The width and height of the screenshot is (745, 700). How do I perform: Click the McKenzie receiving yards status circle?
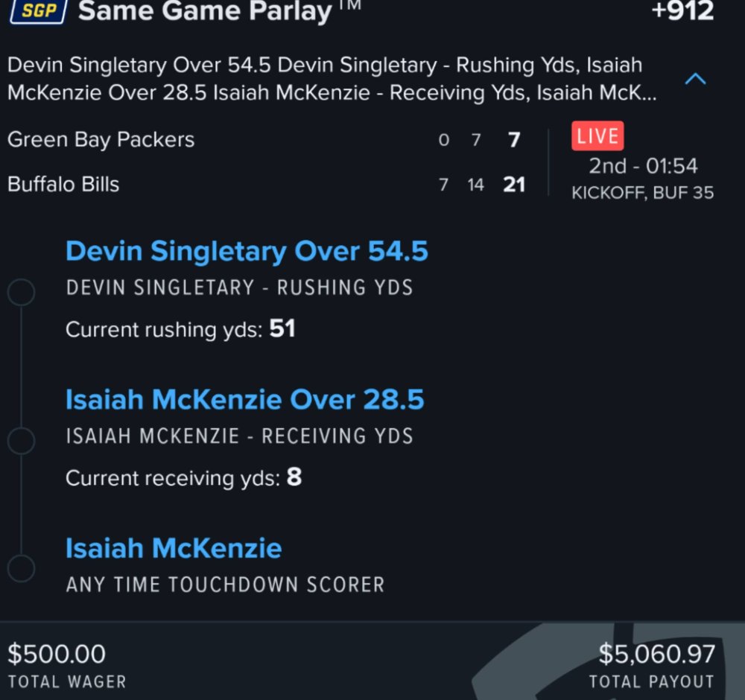22,440
